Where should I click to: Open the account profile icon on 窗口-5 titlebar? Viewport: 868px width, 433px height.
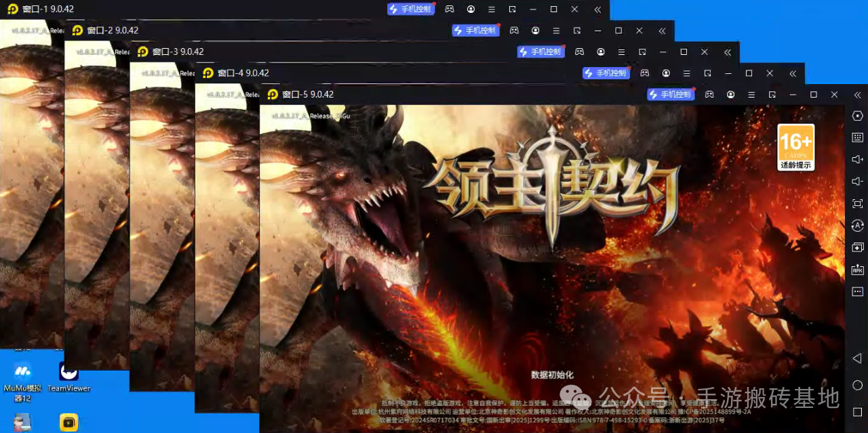[731, 94]
